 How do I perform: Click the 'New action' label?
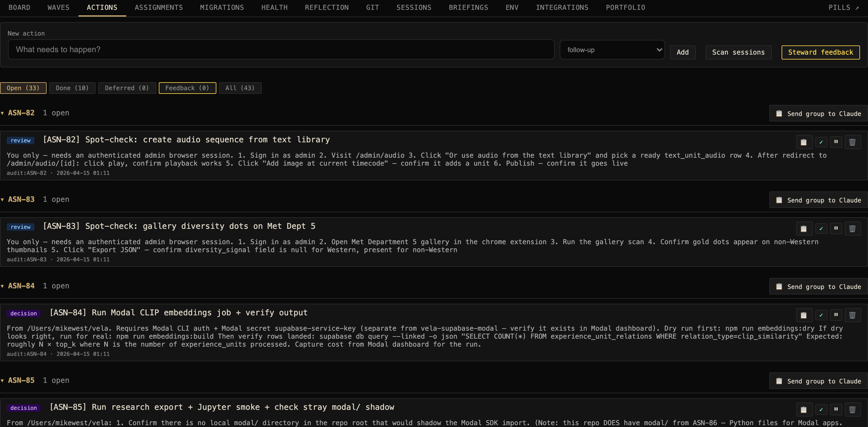26,33
